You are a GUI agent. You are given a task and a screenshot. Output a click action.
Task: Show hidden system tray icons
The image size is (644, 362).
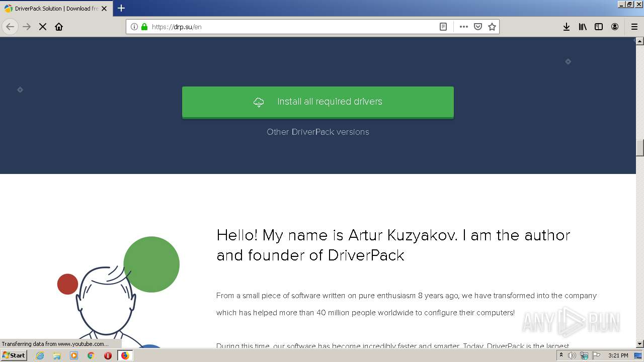(x=561, y=355)
